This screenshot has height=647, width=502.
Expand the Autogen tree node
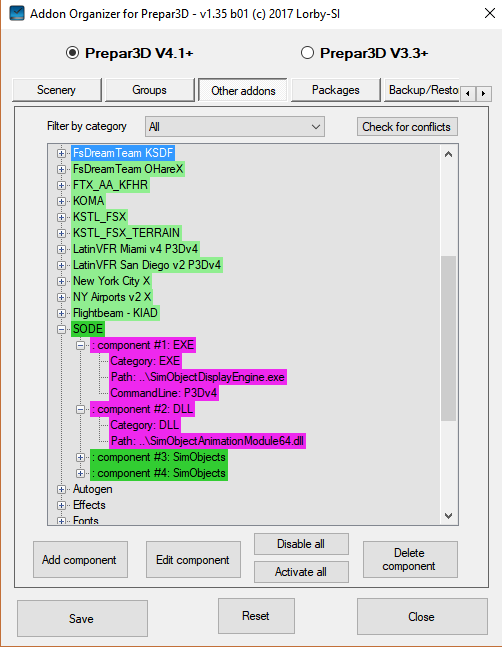click(x=61, y=489)
